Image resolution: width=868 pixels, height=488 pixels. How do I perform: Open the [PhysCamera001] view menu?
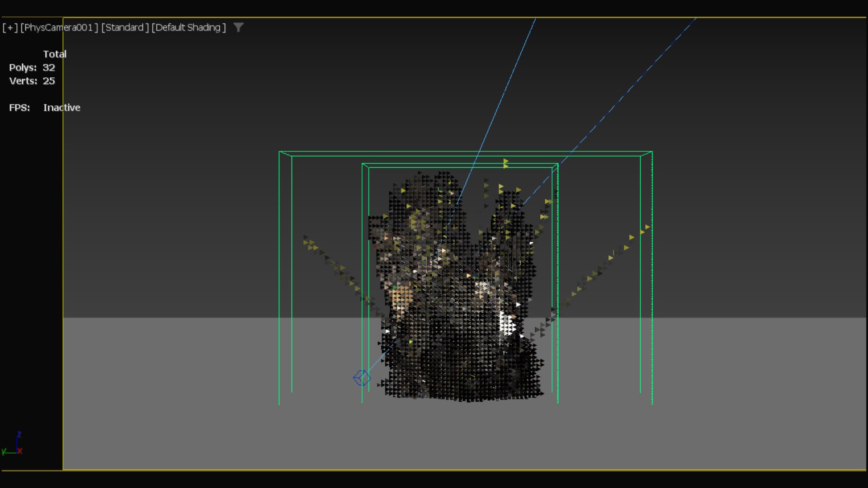tap(59, 28)
